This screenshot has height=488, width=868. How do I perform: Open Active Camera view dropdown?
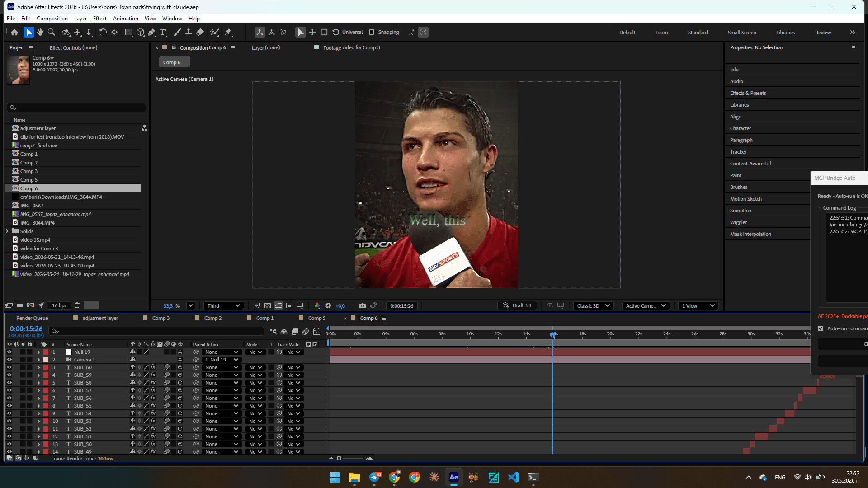pos(646,306)
